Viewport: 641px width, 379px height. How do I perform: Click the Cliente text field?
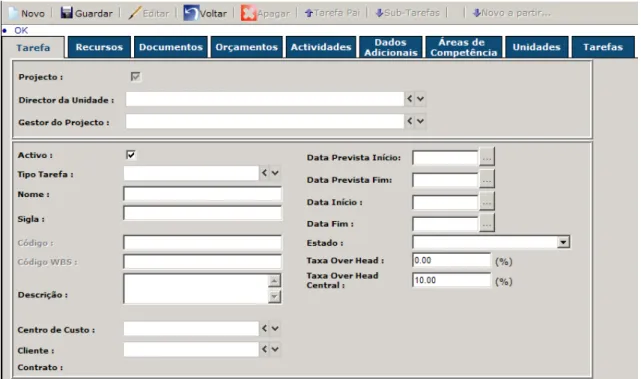191,349
